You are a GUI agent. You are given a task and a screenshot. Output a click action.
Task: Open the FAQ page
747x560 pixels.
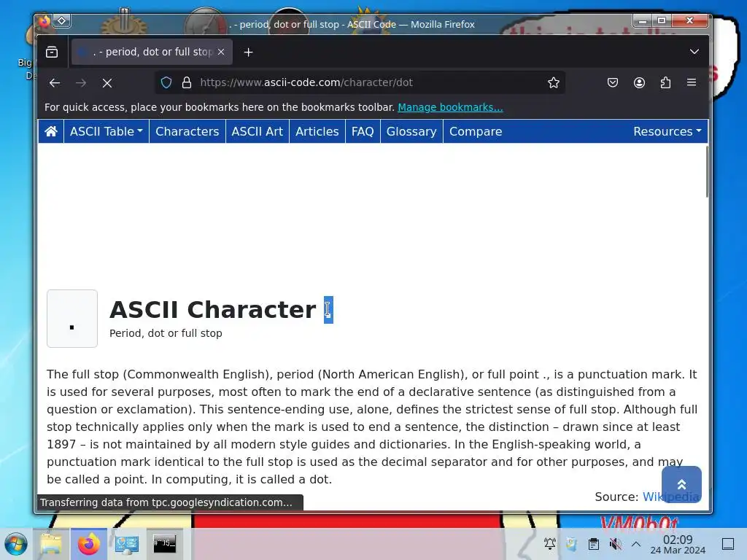point(363,131)
